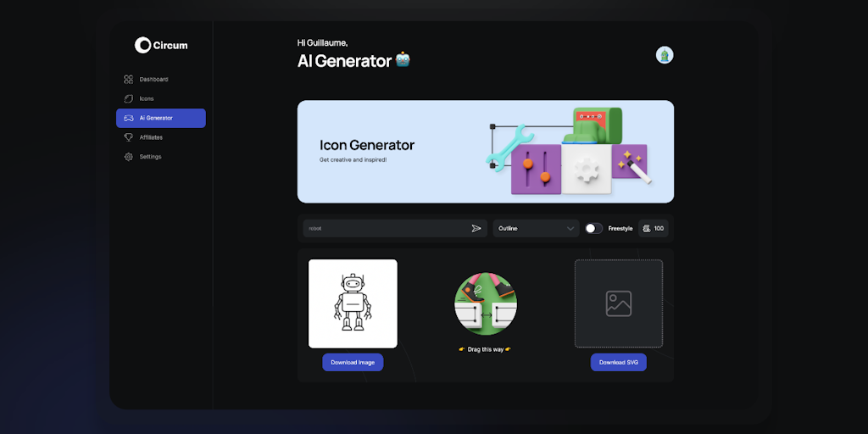Click the Drag this way label
The height and width of the screenshot is (434, 868).
(x=485, y=349)
